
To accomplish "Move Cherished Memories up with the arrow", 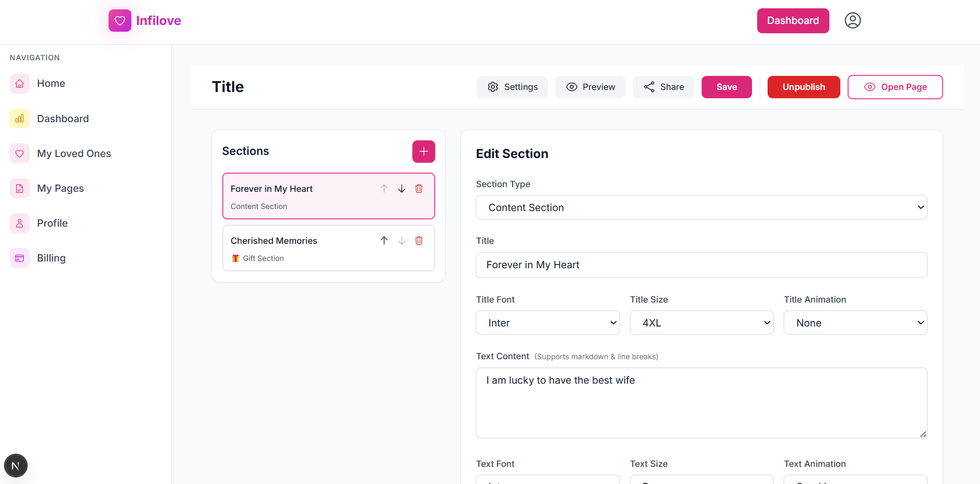I will [x=384, y=240].
